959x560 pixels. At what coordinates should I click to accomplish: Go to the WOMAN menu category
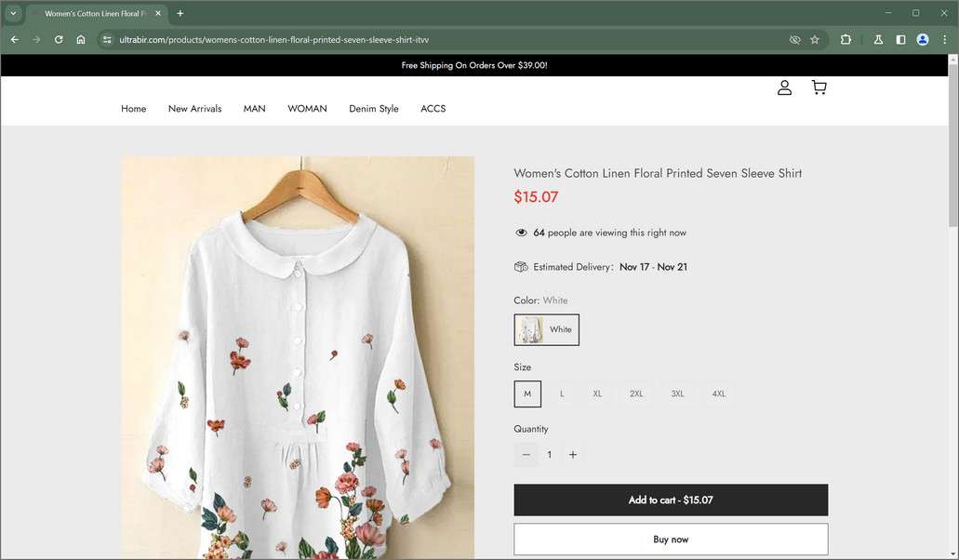pos(307,109)
